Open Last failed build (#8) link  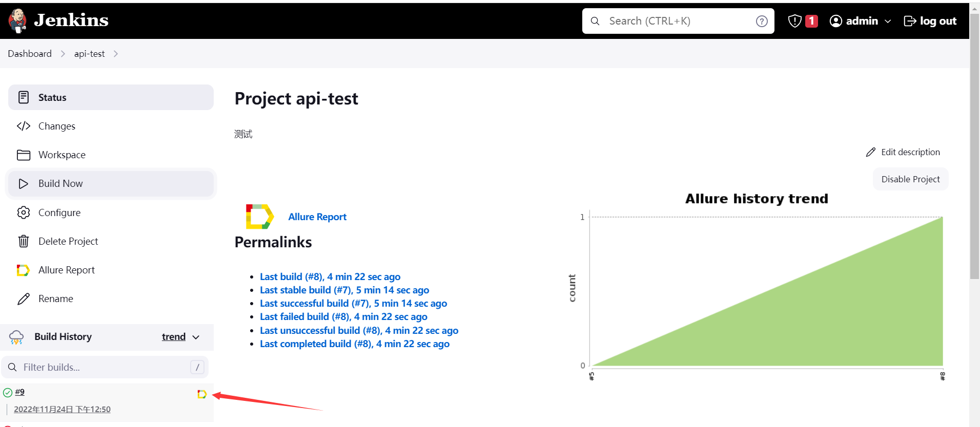[x=343, y=317]
